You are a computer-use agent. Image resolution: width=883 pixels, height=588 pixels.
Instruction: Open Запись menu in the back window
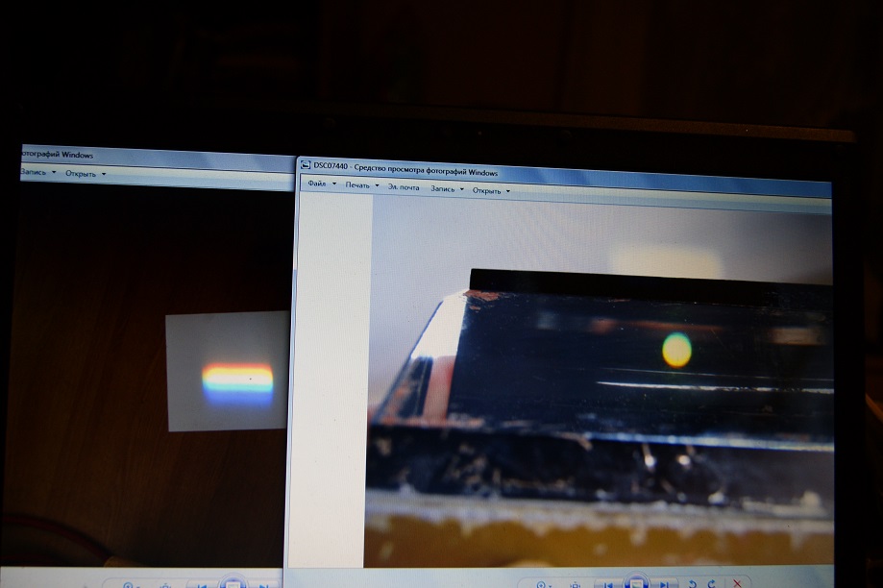click(x=34, y=172)
